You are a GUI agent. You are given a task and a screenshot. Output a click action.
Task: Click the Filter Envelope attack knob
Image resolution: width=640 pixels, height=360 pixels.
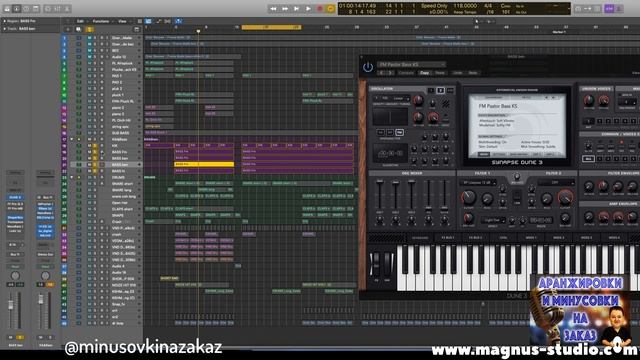coord(589,187)
